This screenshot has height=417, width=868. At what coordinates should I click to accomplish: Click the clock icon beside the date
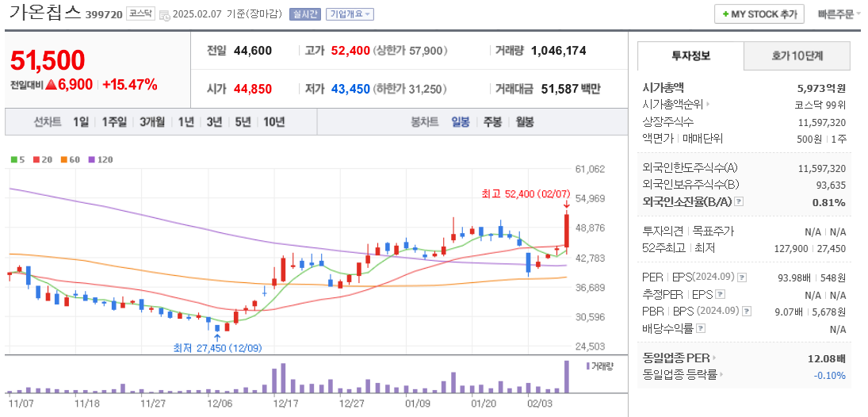(x=164, y=15)
